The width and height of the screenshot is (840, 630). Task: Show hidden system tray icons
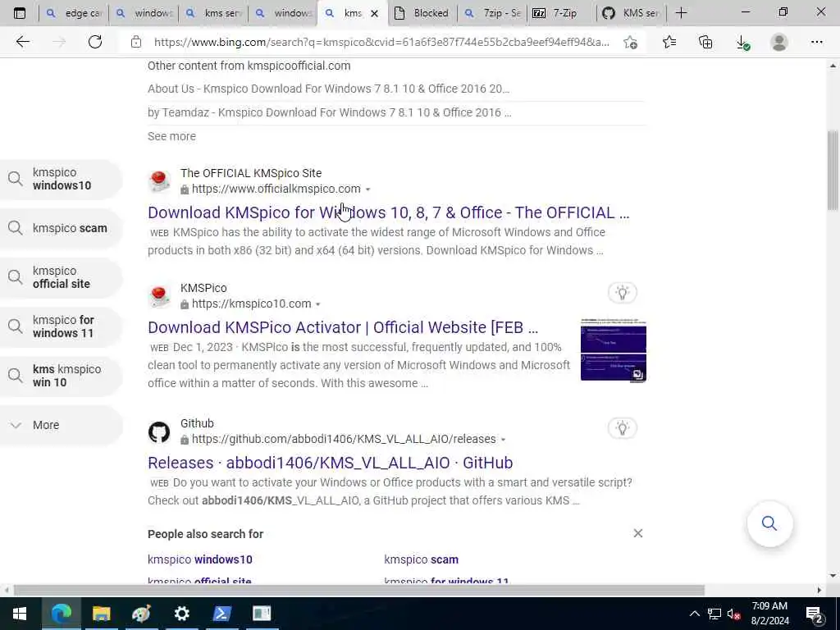tap(694, 614)
